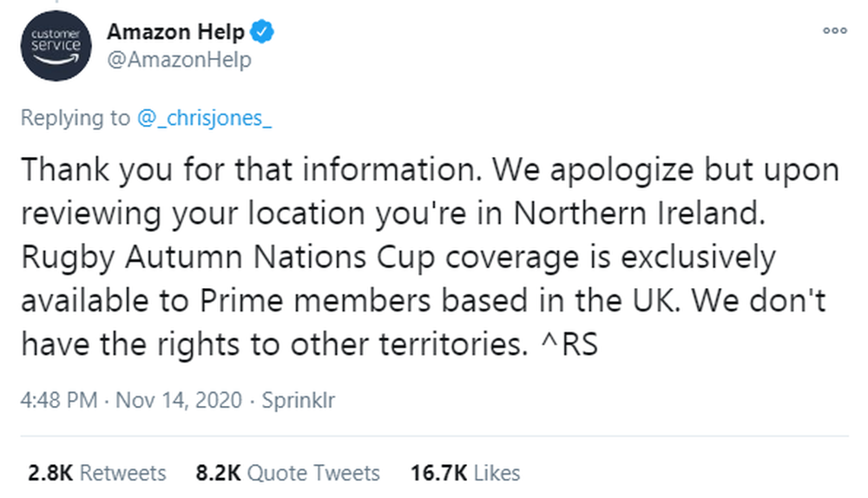The height and width of the screenshot is (498, 868).
Task: View the 2.8K Retweets list
Action: (97, 473)
